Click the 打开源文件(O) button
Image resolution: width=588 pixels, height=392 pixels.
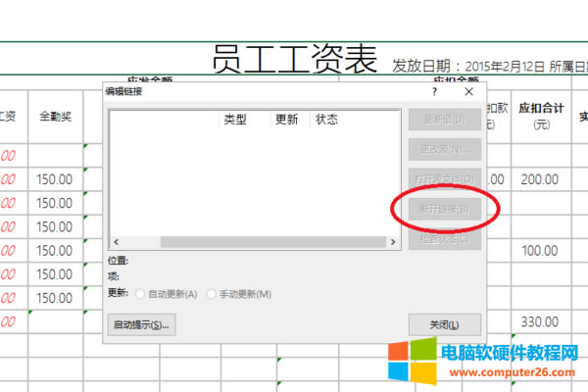pyautogui.click(x=446, y=179)
